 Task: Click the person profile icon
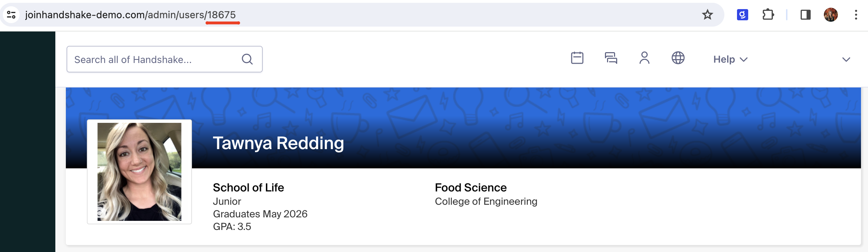645,58
